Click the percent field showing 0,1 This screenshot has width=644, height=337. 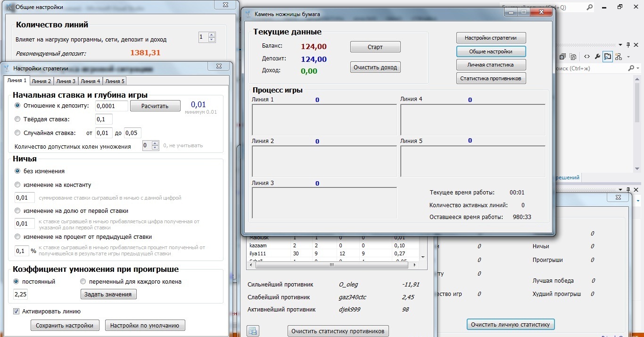point(22,251)
